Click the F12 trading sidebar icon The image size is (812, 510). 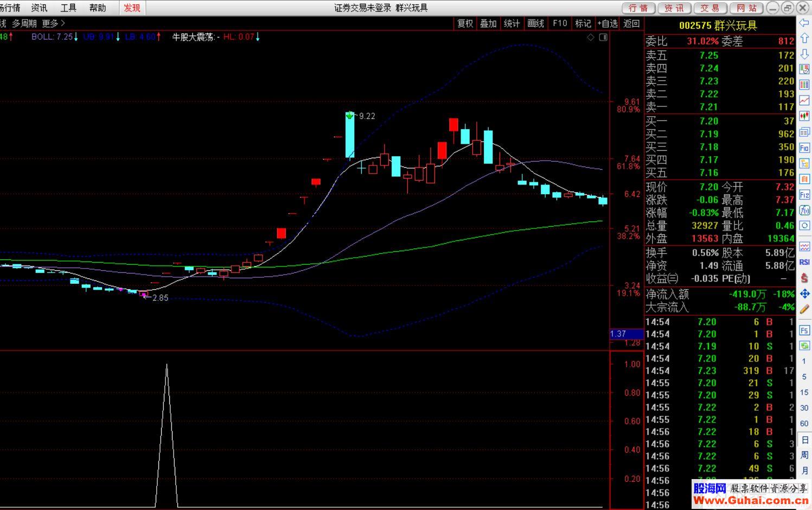[x=804, y=195]
